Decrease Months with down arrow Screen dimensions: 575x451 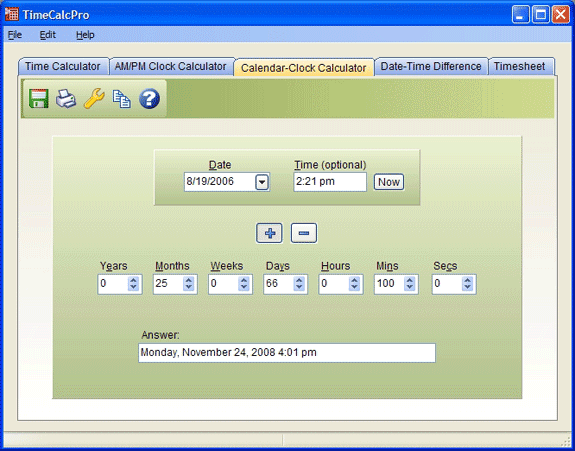[x=188, y=287]
